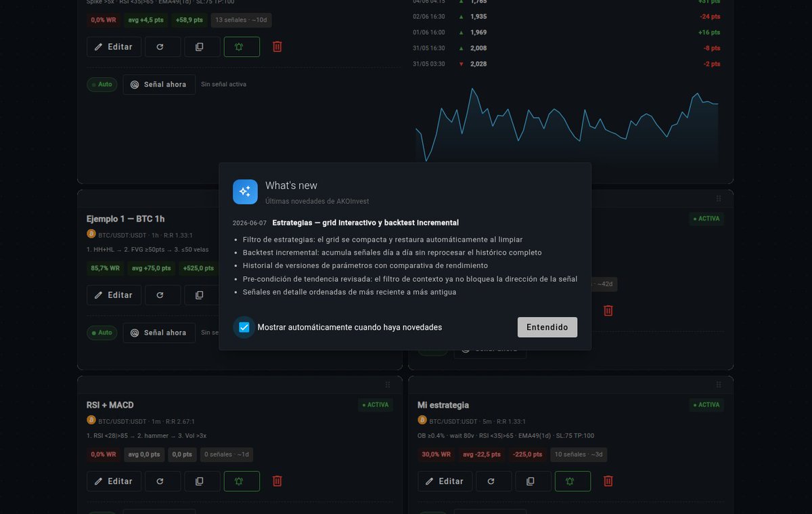Click the Bitcoin icon on RSI + MACD card

[91, 420]
